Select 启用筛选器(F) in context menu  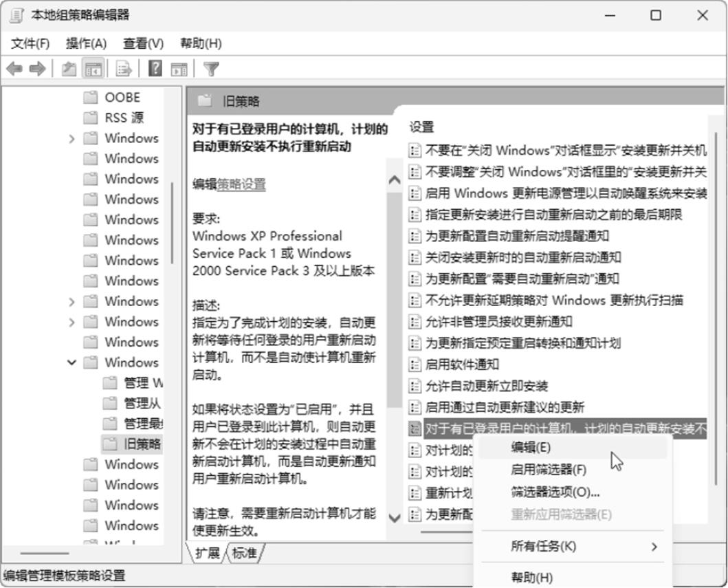tap(548, 470)
